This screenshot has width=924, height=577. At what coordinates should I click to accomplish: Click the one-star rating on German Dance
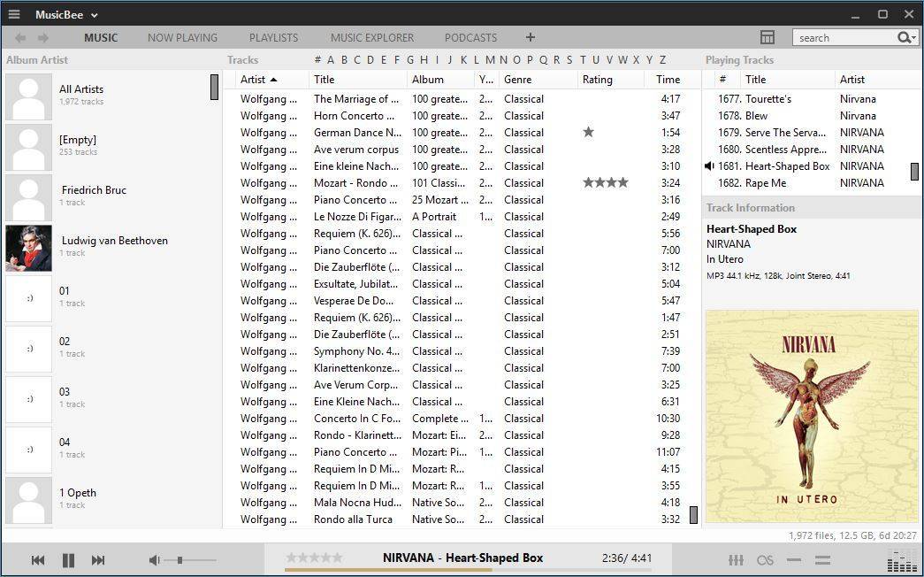[588, 132]
